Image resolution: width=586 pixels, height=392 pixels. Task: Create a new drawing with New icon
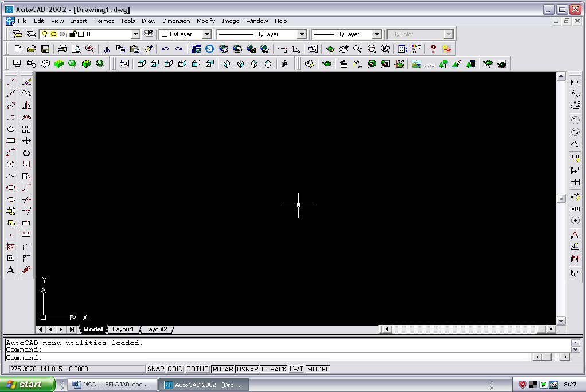click(x=18, y=49)
